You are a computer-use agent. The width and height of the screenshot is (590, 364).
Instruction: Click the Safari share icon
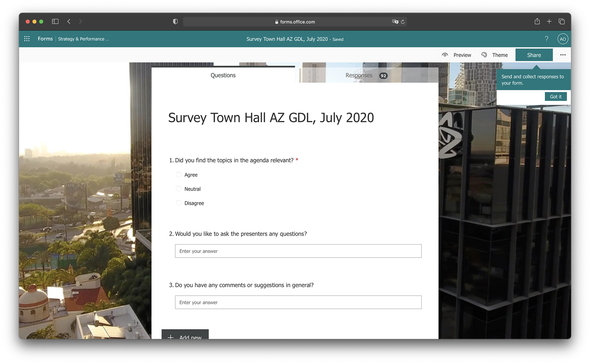pyautogui.click(x=537, y=22)
